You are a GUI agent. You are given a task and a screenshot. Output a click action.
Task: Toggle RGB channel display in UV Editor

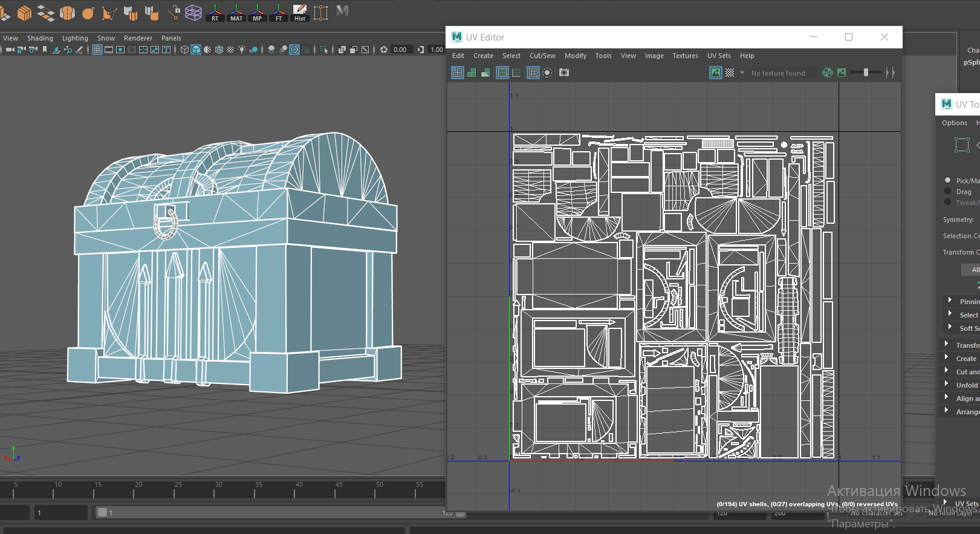[x=827, y=73]
